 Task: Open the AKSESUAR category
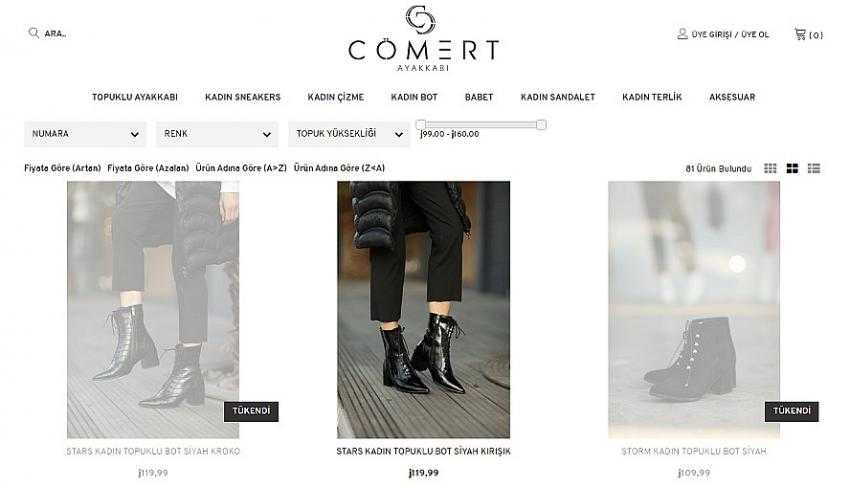tap(732, 97)
